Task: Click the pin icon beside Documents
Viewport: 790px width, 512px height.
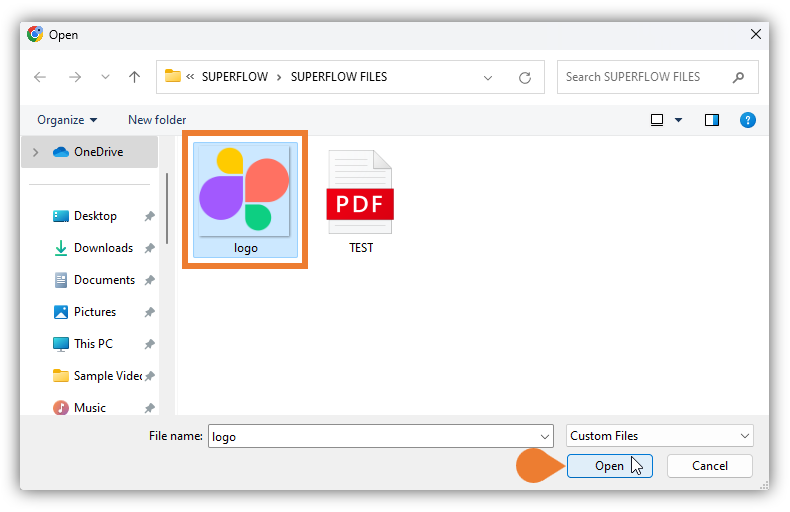Action: [150, 280]
